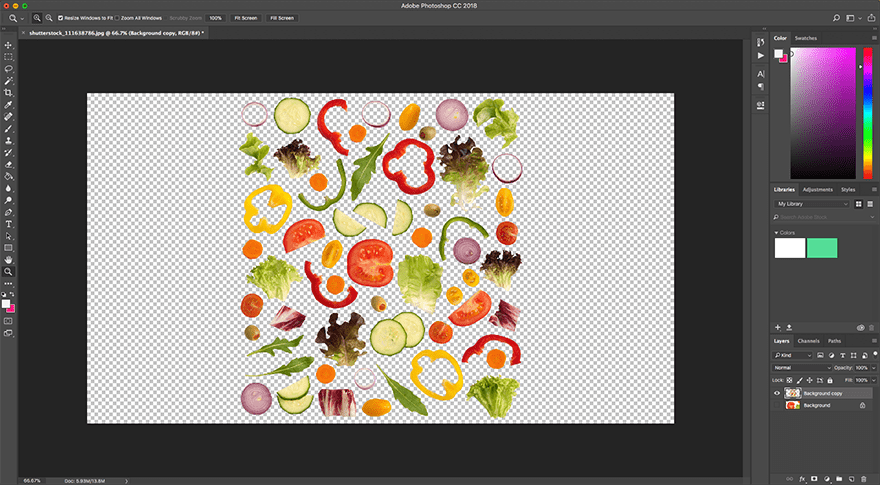
Task: Hide the Background copy layer
Action: 779,393
